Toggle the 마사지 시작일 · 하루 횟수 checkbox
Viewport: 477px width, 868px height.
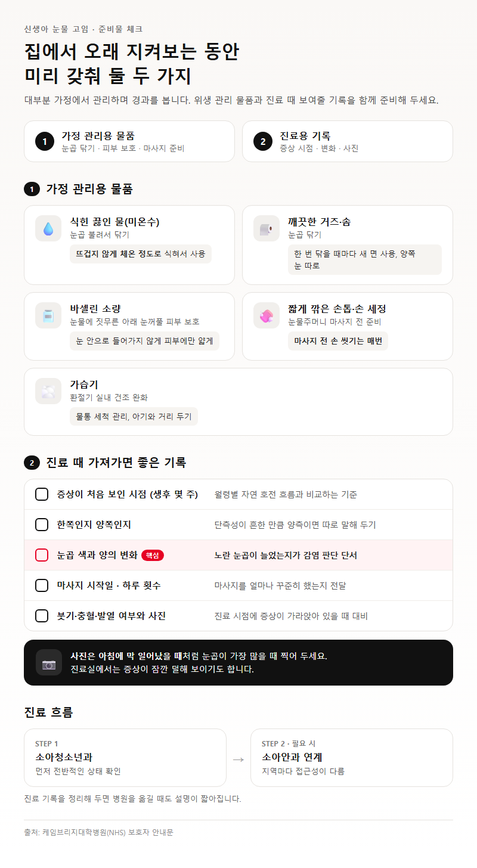pos(42,585)
